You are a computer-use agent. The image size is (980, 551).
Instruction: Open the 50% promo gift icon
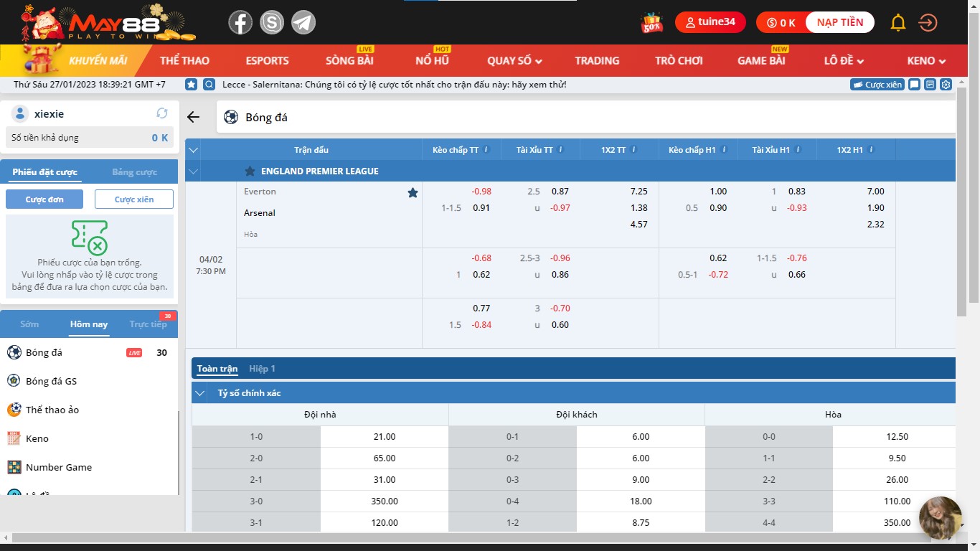(651, 23)
